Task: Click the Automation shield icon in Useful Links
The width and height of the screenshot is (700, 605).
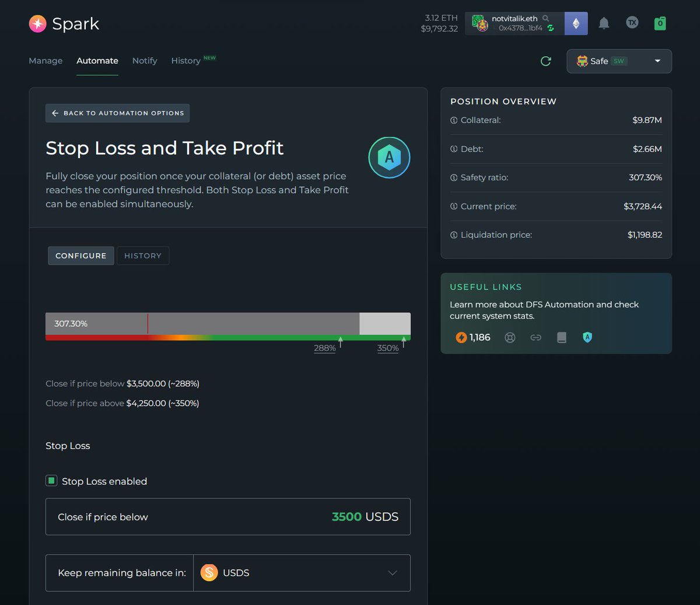Action: (x=587, y=337)
